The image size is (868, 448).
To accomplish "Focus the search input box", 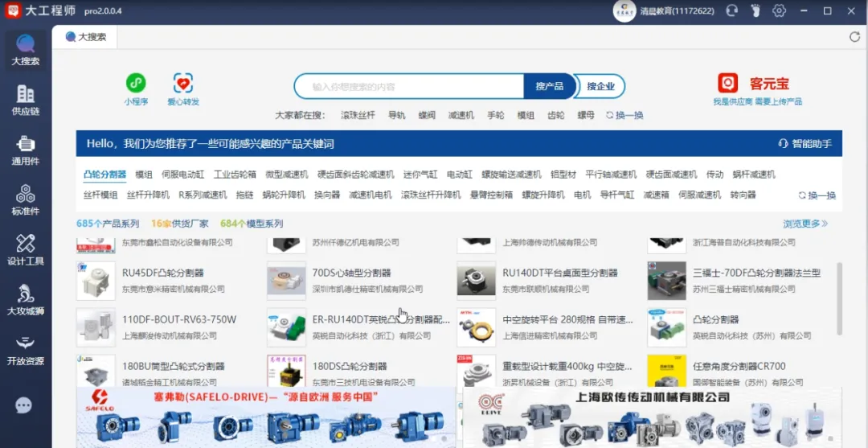I will tap(410, 86).
